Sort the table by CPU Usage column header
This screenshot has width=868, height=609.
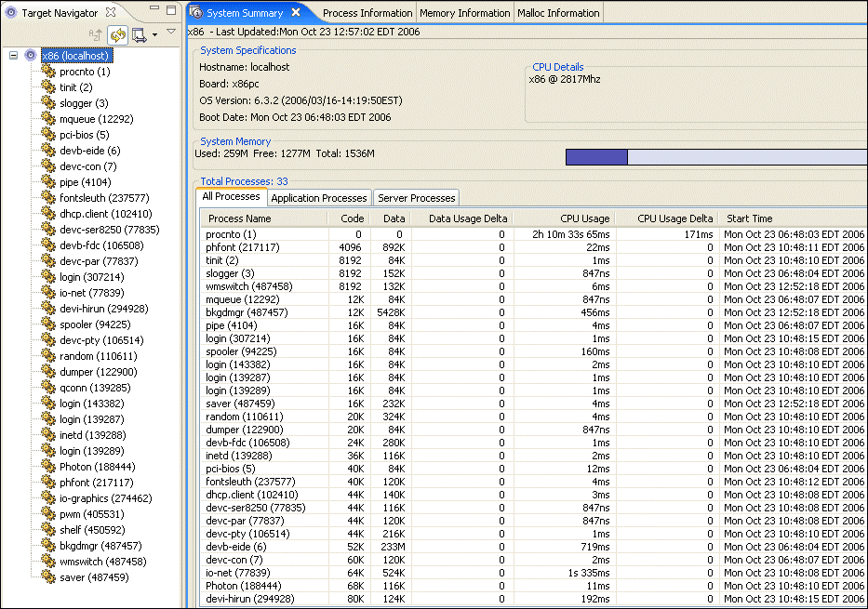click(x=584, y=218)
